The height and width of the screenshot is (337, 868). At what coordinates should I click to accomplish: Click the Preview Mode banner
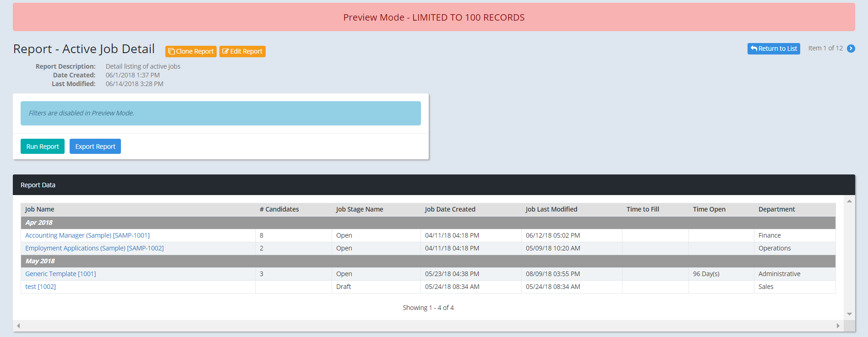[x=434, y=17]
